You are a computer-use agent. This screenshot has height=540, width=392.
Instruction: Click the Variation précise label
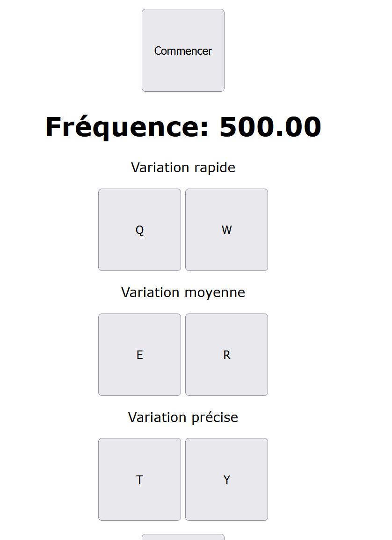(183, 417)
